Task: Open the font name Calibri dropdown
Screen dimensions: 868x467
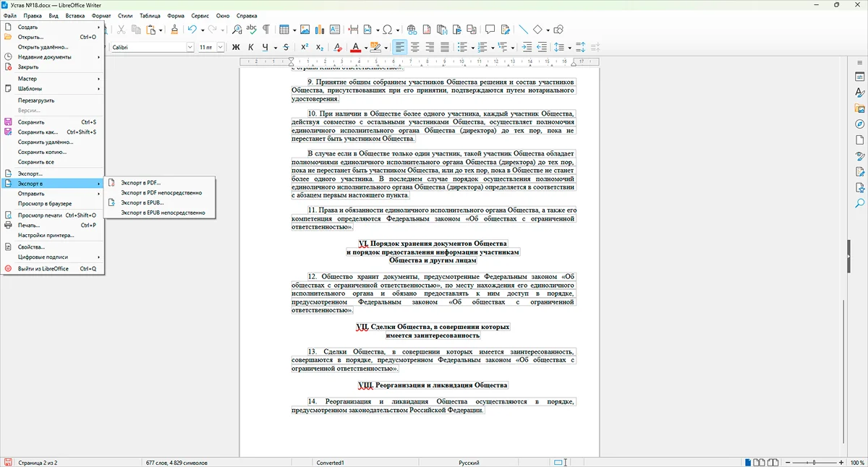Action: tap(190, 47)
